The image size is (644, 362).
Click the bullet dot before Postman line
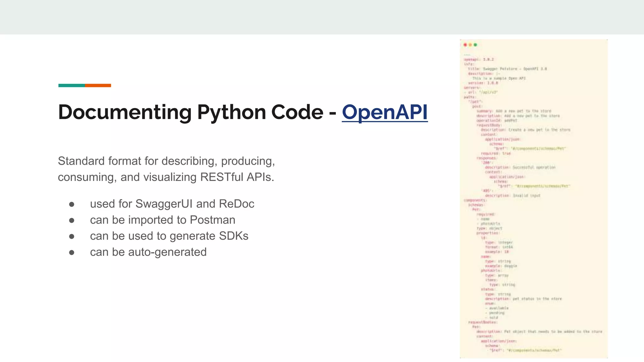(72, 221)
